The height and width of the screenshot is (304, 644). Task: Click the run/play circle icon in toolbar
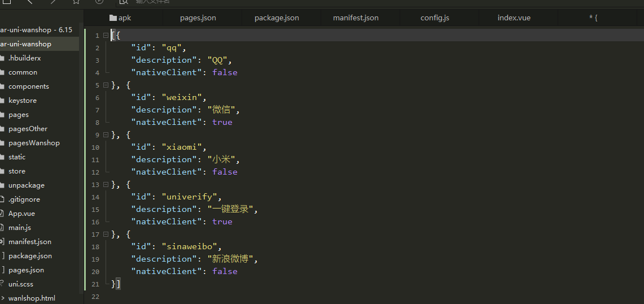point(99,2)
